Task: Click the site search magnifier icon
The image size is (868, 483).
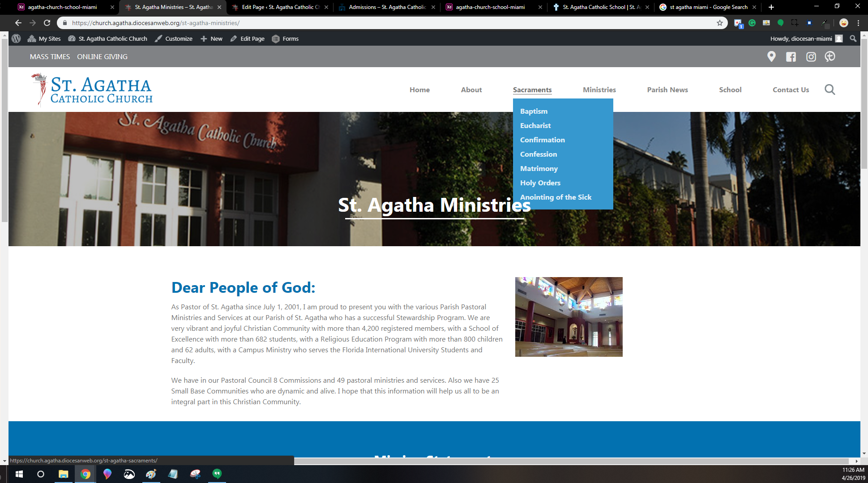Action: (830, 90)
